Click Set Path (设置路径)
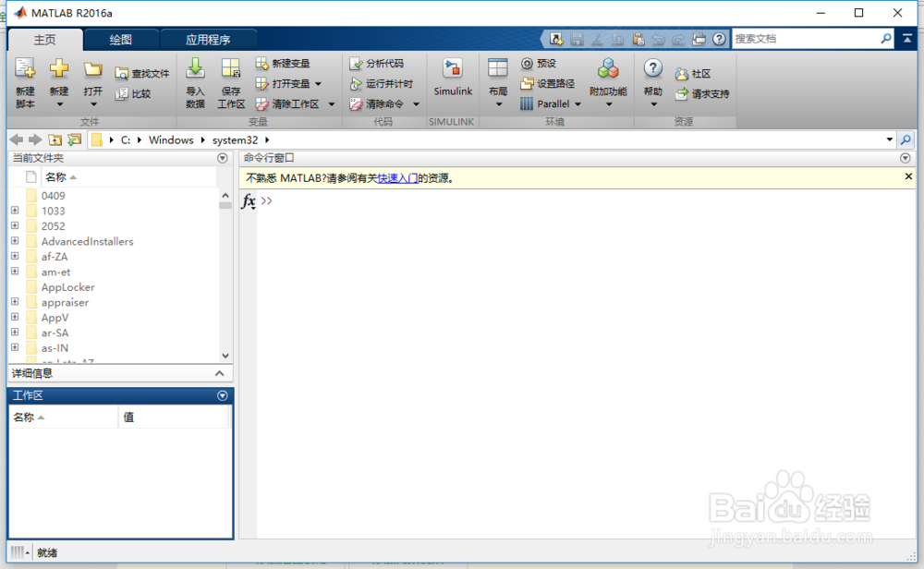 click(x=547, y=84)
